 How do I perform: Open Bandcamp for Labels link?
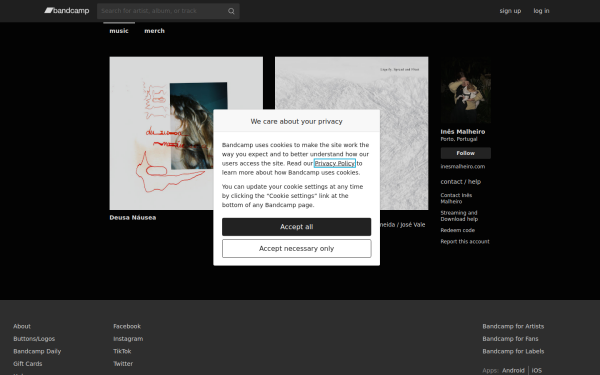click(513, 351)
